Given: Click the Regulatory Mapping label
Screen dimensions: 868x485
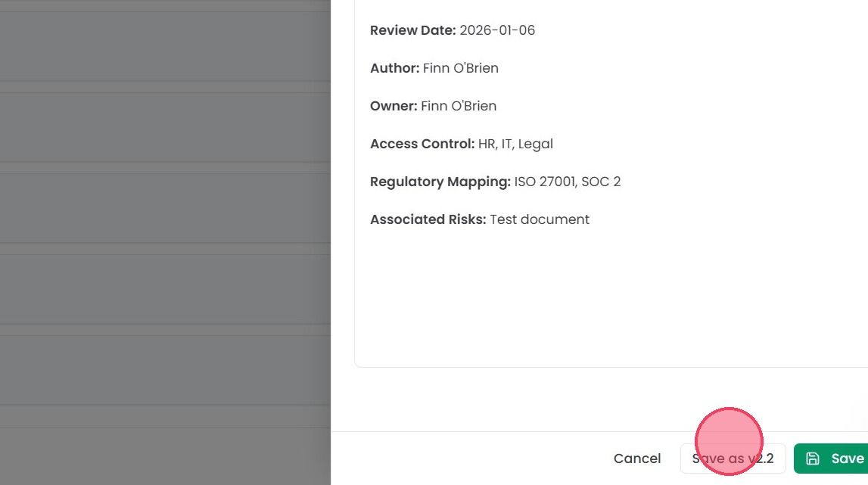Looking at the screenshot, I should point(440,182).
